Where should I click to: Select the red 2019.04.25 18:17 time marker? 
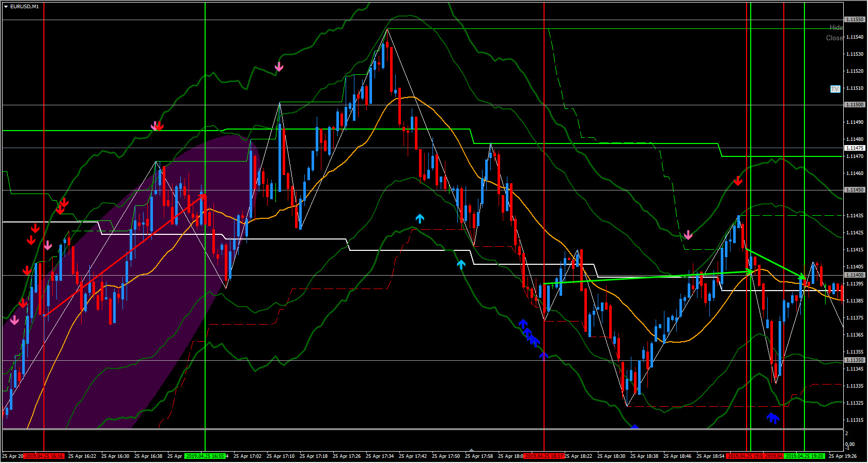tap(544, 456)
